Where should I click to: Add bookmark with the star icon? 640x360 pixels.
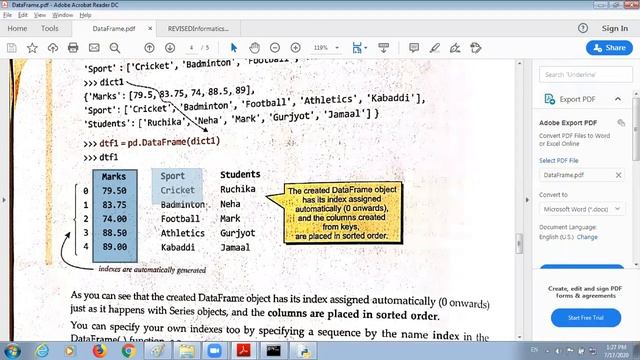point(32,48)
